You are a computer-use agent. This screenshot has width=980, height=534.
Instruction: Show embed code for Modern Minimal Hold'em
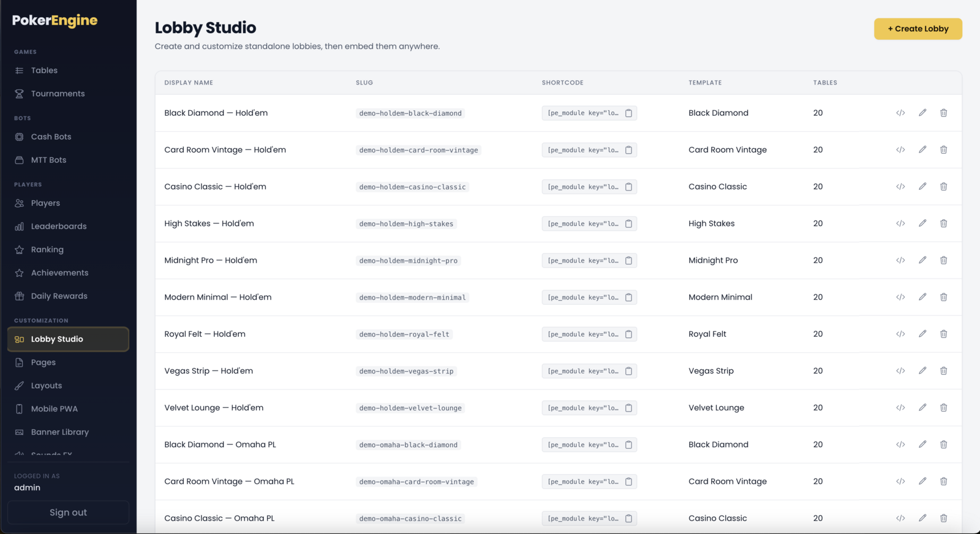900,297
